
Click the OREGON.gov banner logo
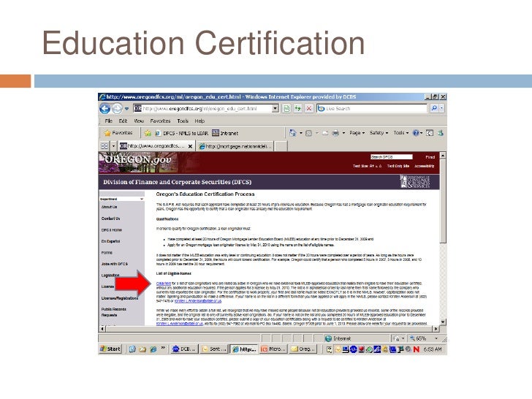(x=137, y=159)
